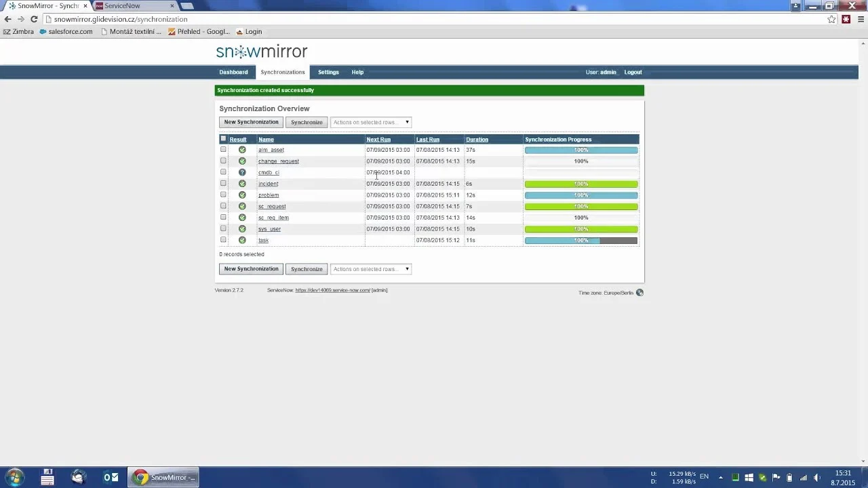Click the top New Synchronization button
The width and height of the screenshot is (868, 488).
(251, 123)
